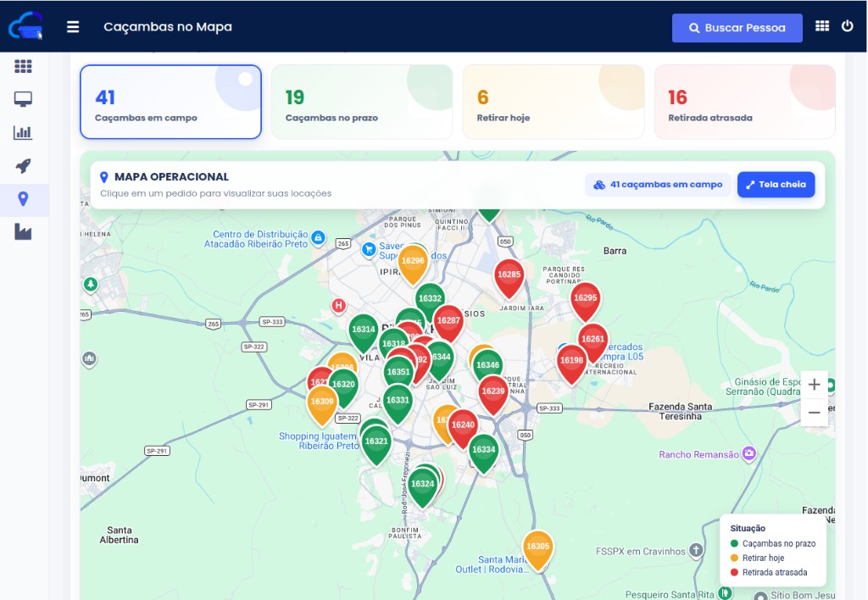Screen dimensions: 868x600
Task: Click Shopping Iguatemi Ribeirão Preto label
Action: pyautogui.click(x=319, y=441)
